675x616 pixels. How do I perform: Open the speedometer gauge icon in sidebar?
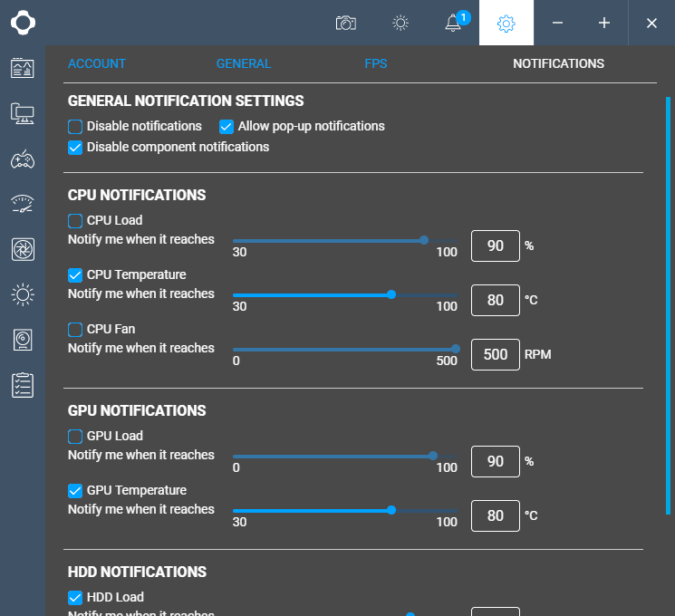tap(23, 204)
